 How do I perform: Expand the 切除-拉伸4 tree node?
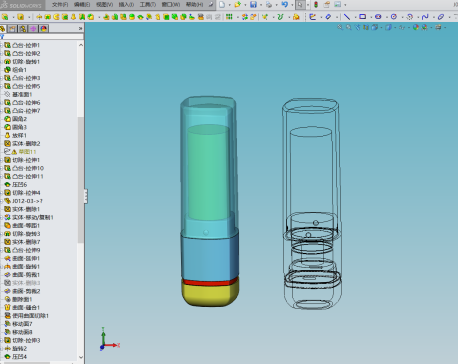(1, 193)
